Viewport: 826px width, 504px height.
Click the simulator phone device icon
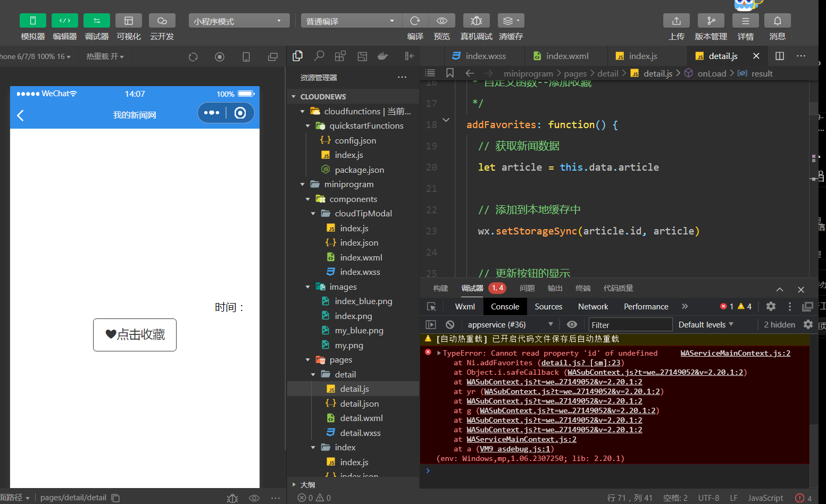(246, 57)
